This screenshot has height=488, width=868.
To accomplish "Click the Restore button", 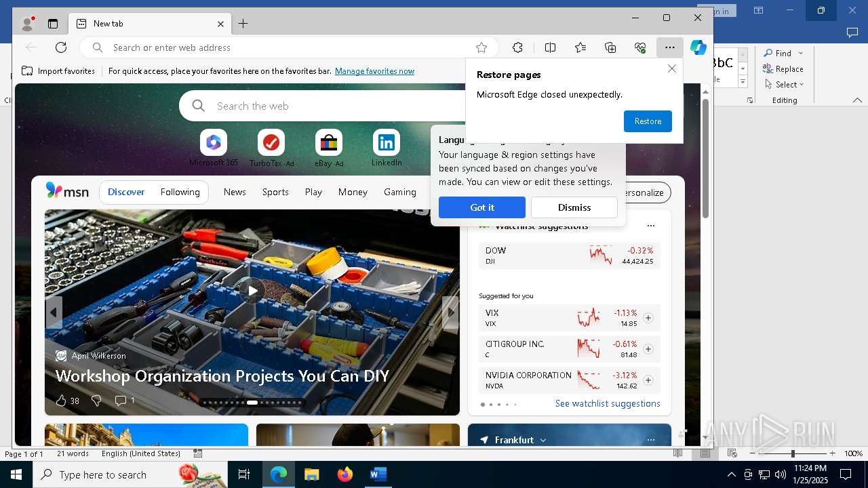I will tap(648, 121).
